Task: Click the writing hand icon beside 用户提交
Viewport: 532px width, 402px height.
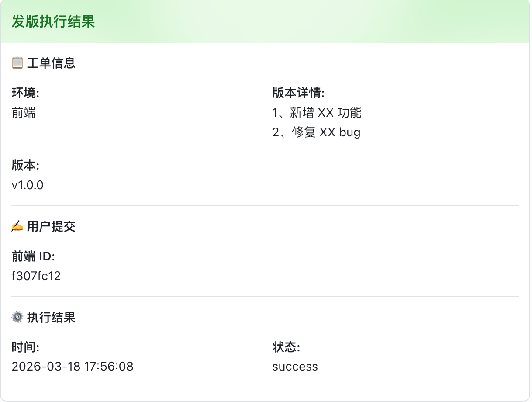Action: click(17, 226)
